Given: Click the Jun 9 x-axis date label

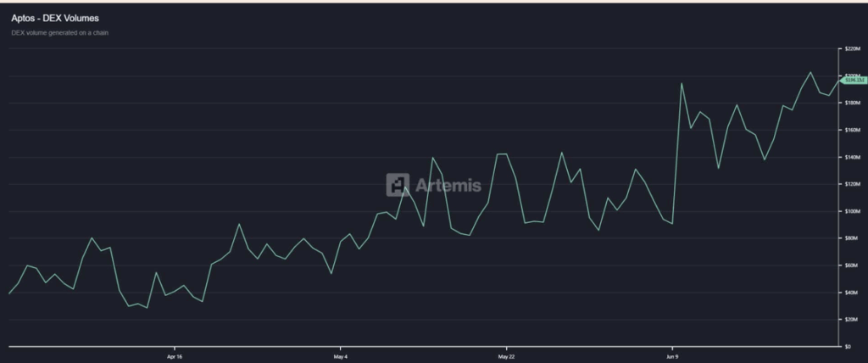Looking at the screenshot, I should click(x=671, y=356).
